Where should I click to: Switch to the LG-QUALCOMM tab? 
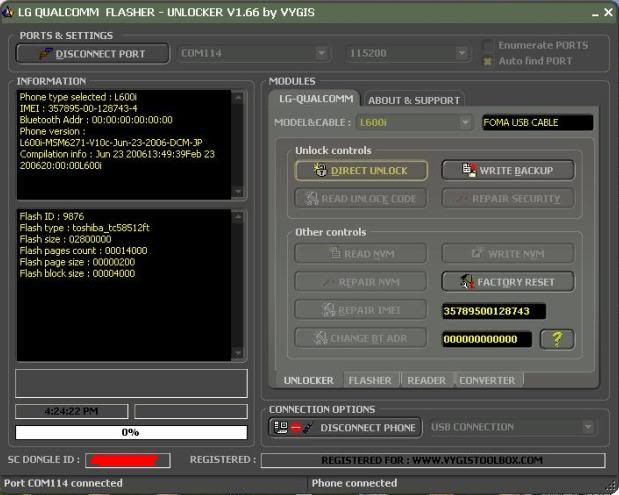[316, 99]
